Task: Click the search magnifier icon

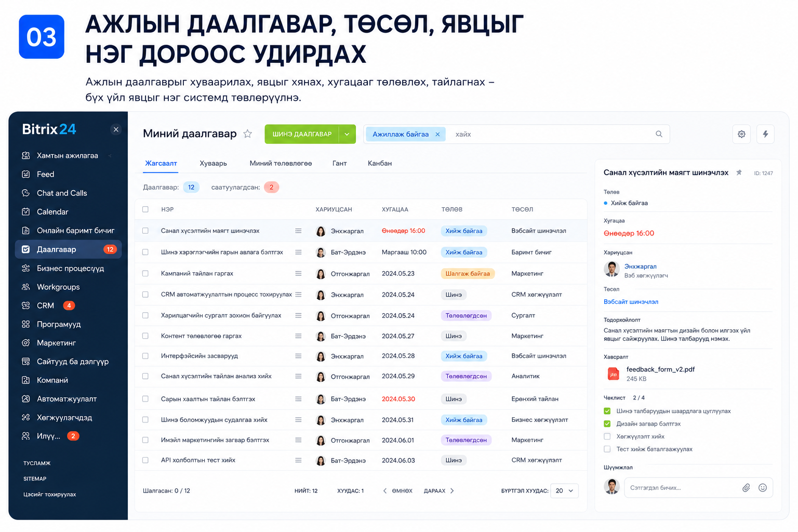Action: 659,134
